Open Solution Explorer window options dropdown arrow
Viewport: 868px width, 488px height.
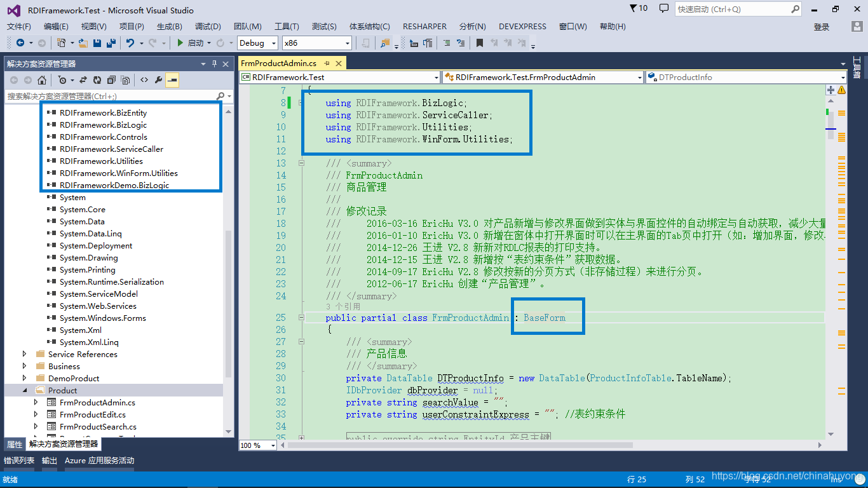point(203,64)
